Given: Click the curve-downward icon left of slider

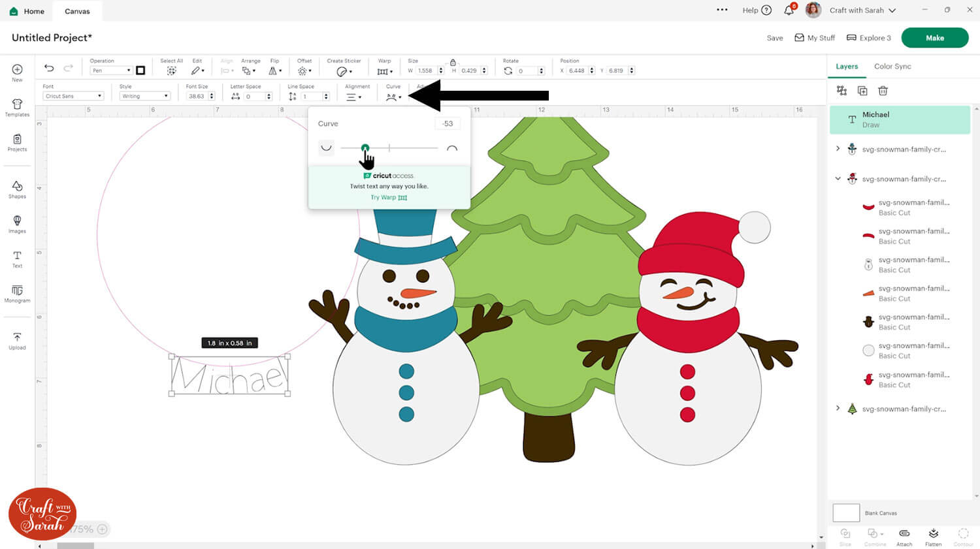Looking at the screenshot, I should pyautogui.click(x=326, y=148).
